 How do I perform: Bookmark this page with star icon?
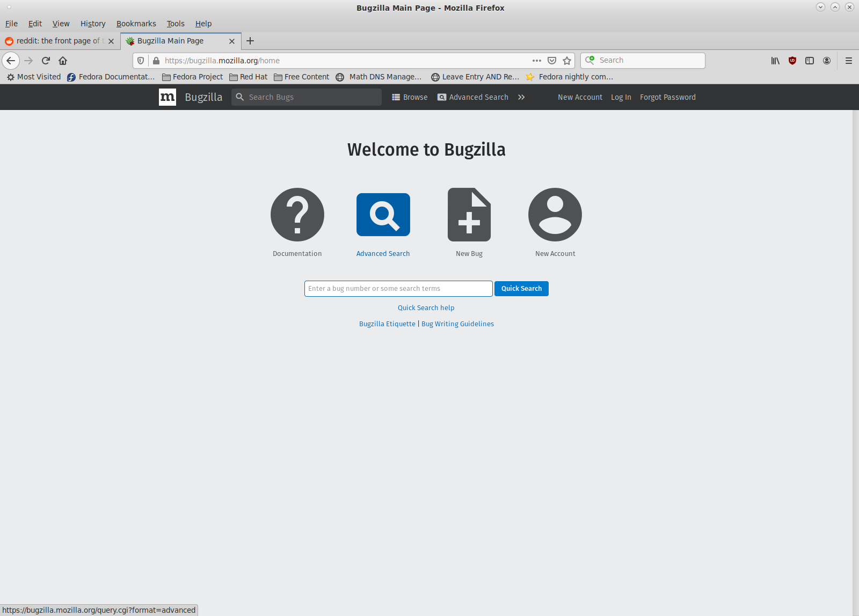(567, 61)
